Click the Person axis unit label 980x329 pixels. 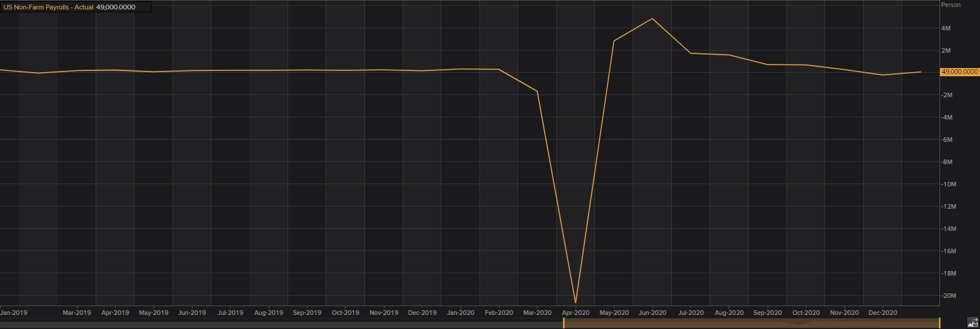(x=951, y=5)
